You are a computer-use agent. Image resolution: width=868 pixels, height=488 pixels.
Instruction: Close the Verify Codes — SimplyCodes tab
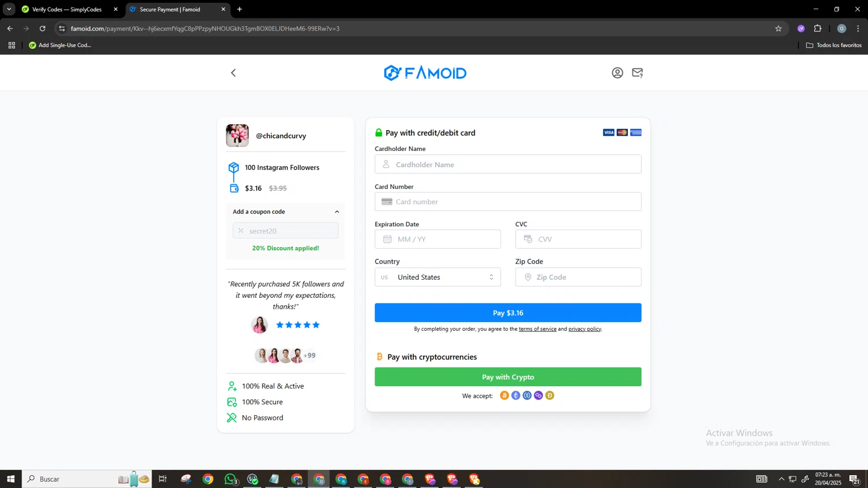pyautogui.click(x=116, y=9)
